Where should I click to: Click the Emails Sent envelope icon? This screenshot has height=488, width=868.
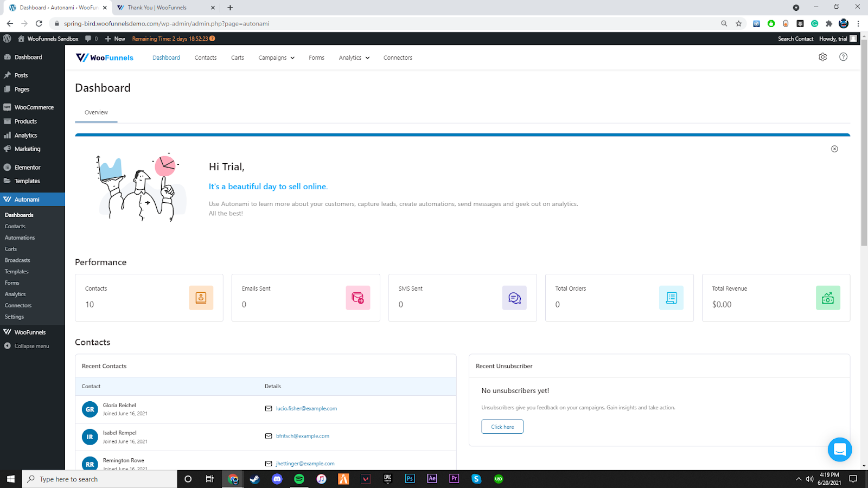(358, 298)
